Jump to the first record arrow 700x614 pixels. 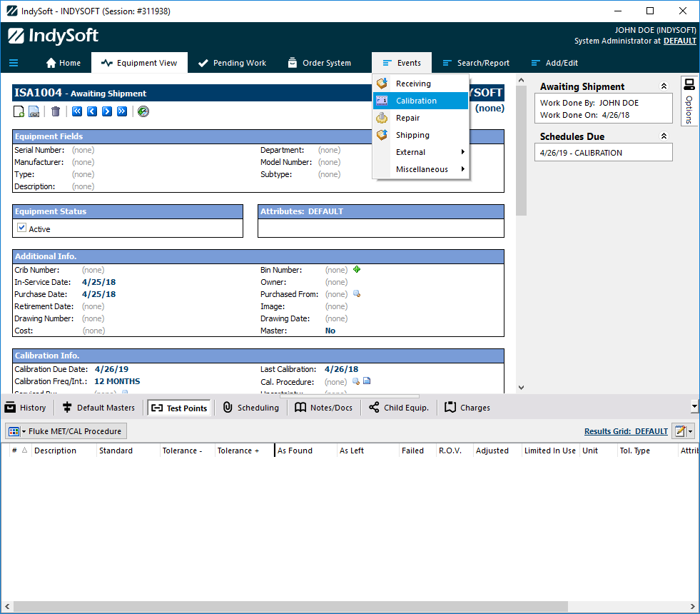(76, 111)
